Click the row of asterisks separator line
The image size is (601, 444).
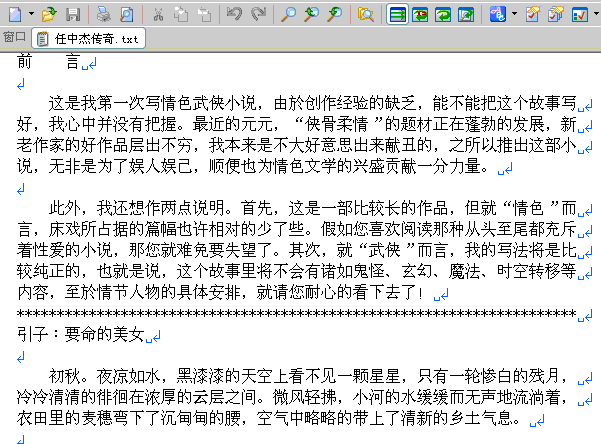coord(297,314)
